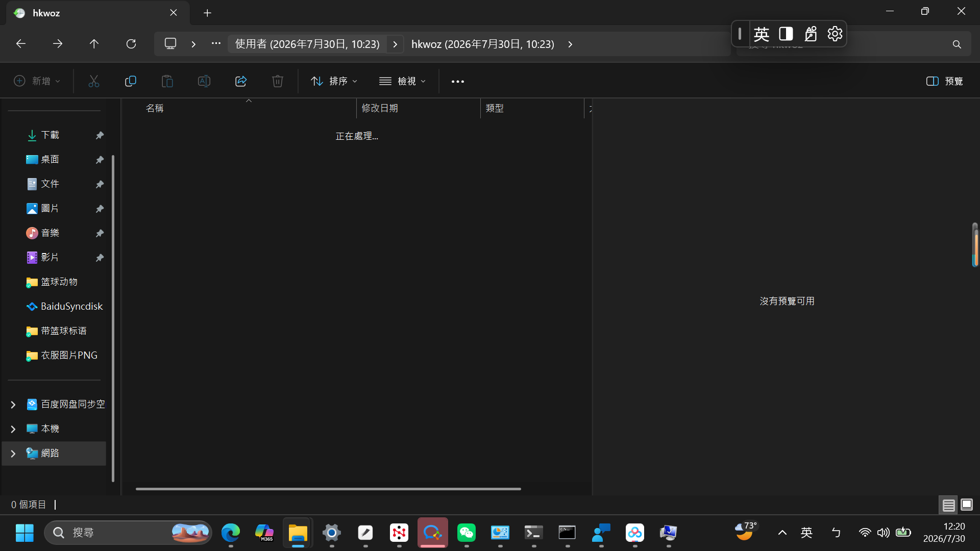980x551 pixels.
Task: Expand 網路 tree node
Action: pyautogui.click(x=13, y=454)
